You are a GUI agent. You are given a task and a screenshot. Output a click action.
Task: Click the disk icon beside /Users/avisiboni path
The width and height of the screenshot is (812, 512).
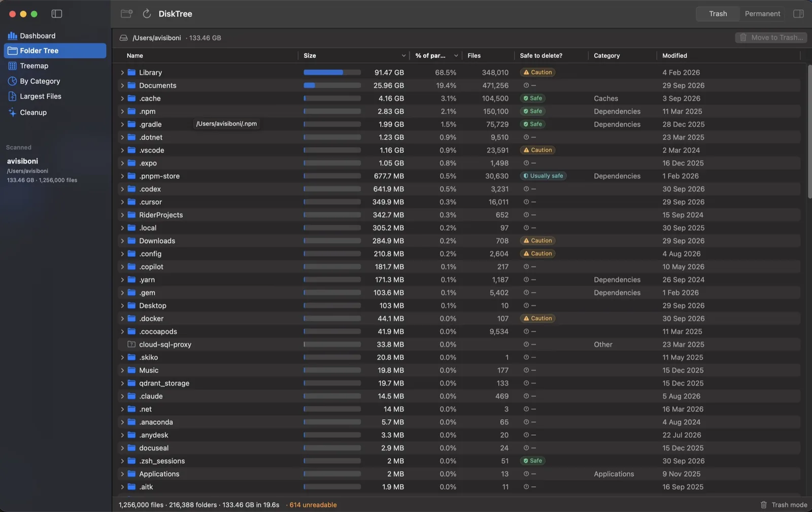[123, 38]
